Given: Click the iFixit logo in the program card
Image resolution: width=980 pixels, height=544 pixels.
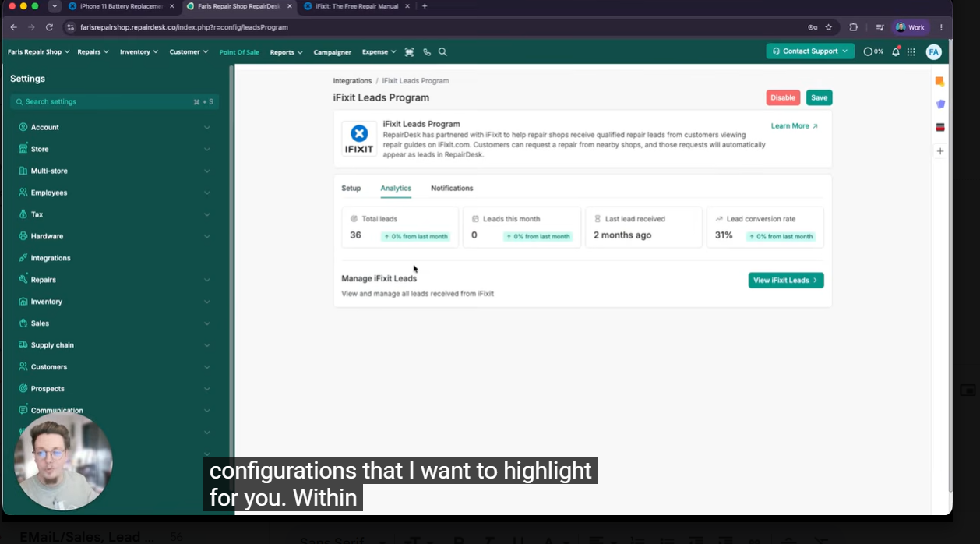Looking at the screenshot, I should (x=359, y=138).
